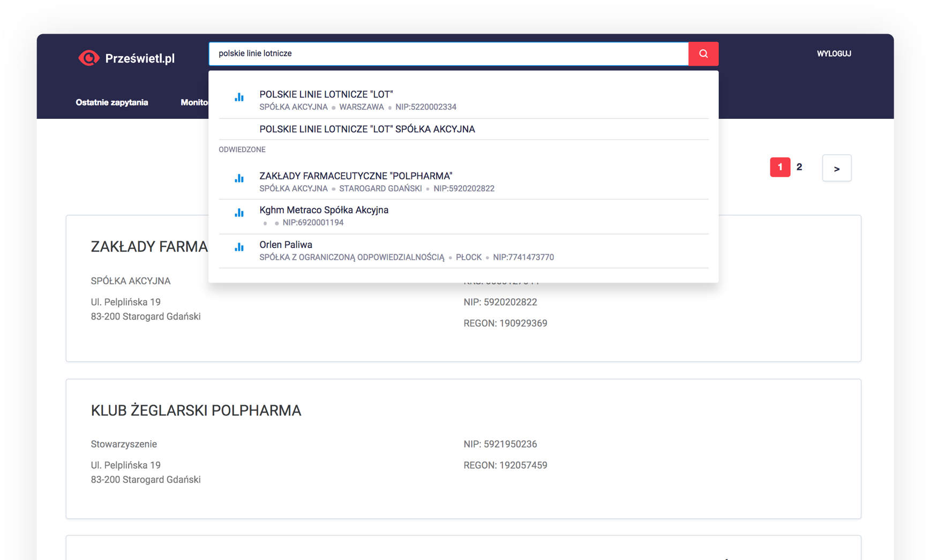Pick visited entry ZAKŁADY FARMACEUTYCZNE "POLPHARMA"

356,176
